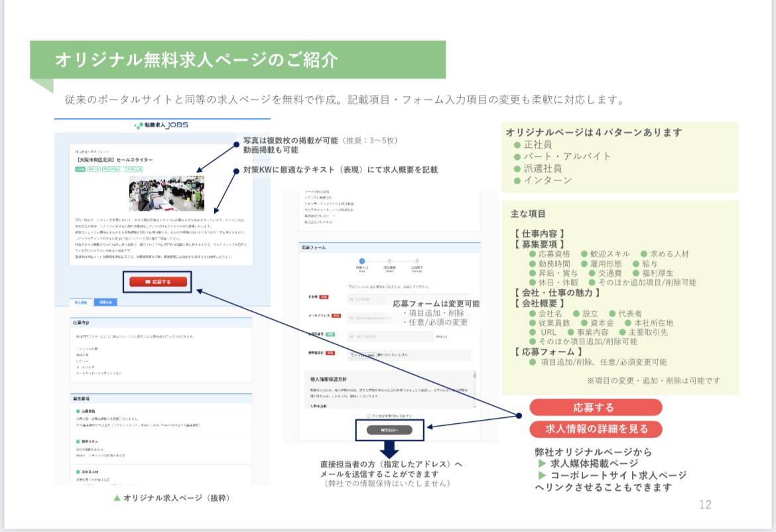Viewport: 776px width, 532px height.
Task: Click step 2 circle of the form progress
Action: click(x=389, y=261)
